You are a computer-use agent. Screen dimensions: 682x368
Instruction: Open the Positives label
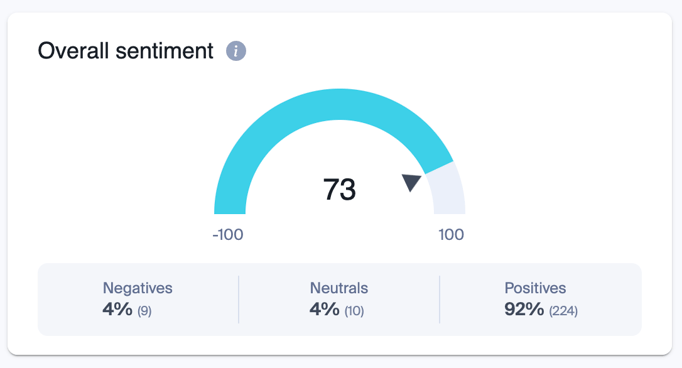click(x=535, y=288)
